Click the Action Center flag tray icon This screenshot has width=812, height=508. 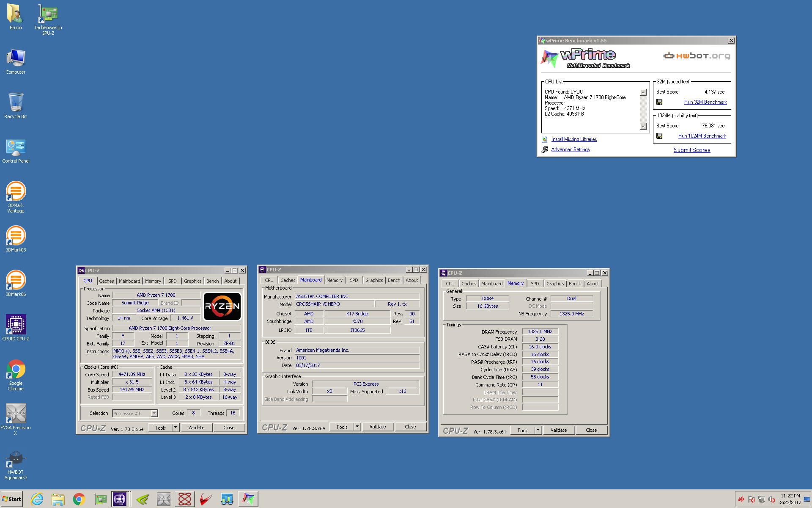[x=752, y=499]
